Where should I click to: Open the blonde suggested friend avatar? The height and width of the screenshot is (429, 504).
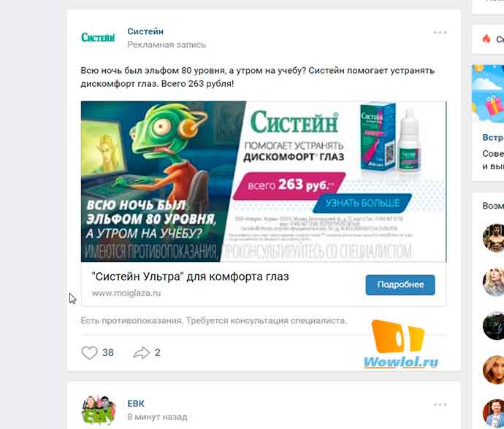pyautogui.click(x=494, y=282)
